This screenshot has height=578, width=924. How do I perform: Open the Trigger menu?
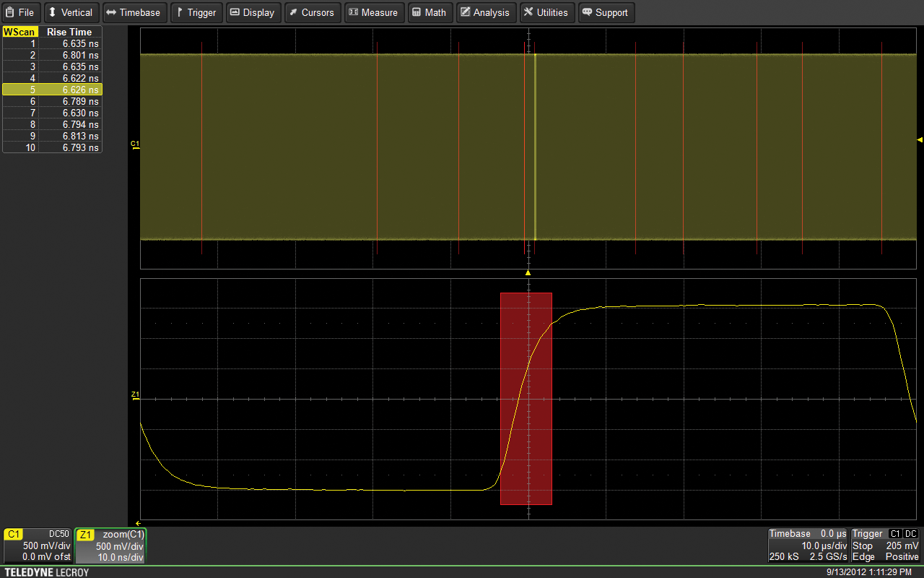pyautogui.click(x=196, y=12)
